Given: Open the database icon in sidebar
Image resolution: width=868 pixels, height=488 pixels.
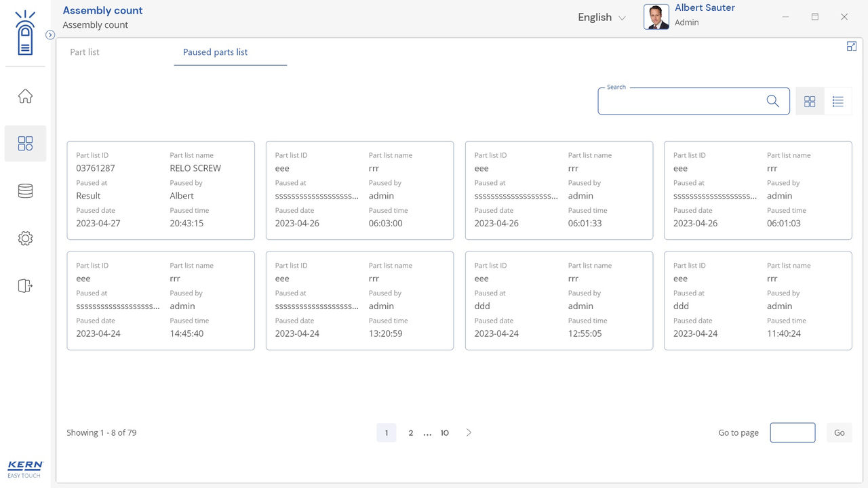Looking at the screenshot, I should (25, 191).
